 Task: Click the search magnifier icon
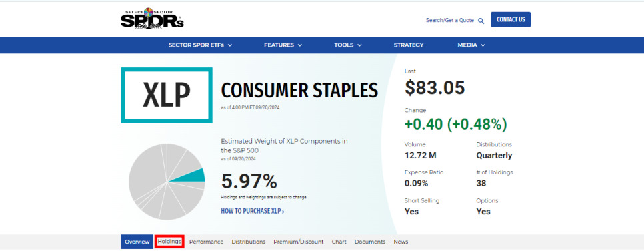pyautogui.click(x=481, y=21)
